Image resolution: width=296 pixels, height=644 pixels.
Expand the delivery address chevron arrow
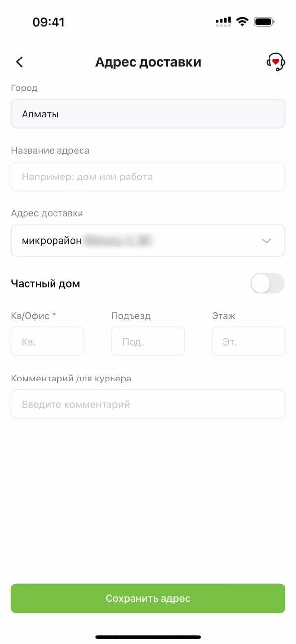(x=266, y=241)
